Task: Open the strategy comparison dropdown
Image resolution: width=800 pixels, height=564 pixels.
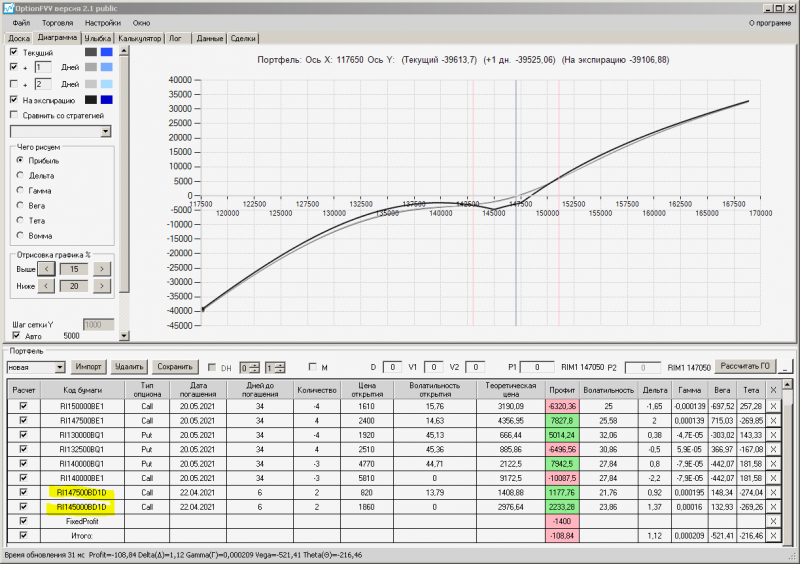Action: (106, 132)
